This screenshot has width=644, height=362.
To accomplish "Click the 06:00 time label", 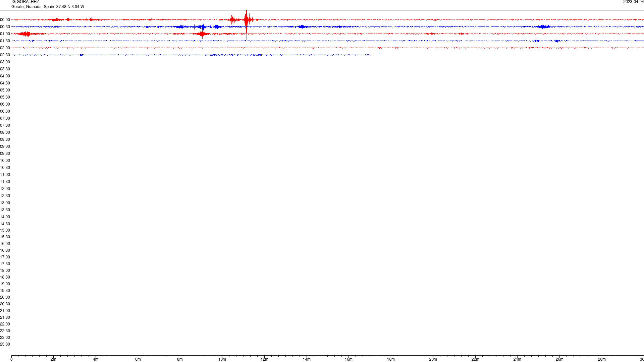I will 5,104.
